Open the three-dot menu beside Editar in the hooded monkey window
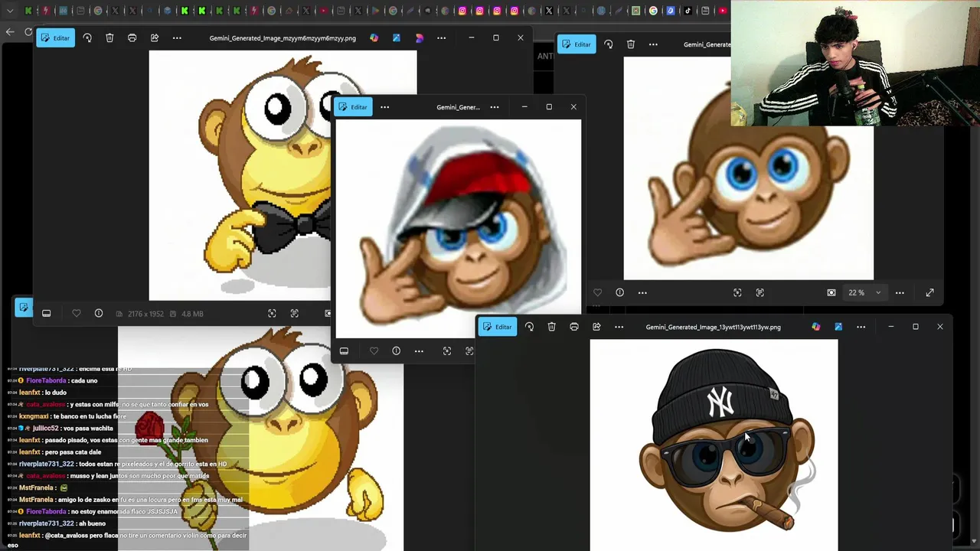This screenshot has width=980, height=551. tap(384, 107)
